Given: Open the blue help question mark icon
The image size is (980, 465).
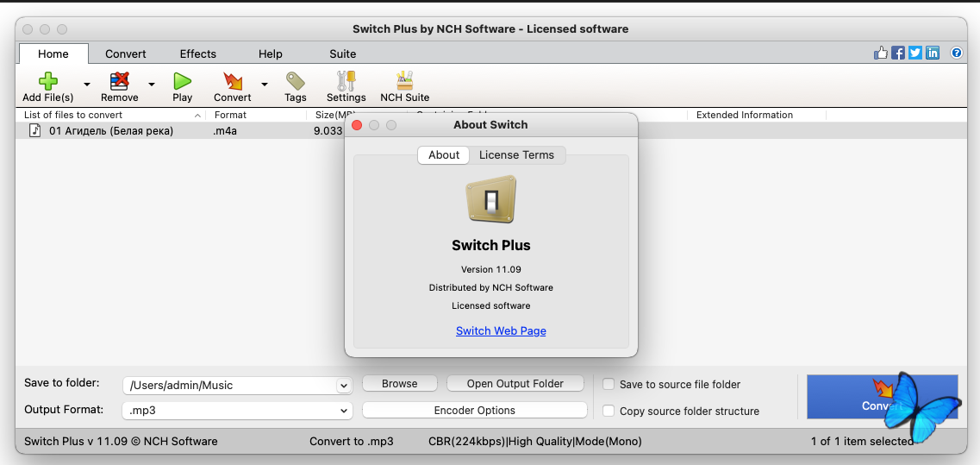Looking at the screenshot, I should (956, 53).
